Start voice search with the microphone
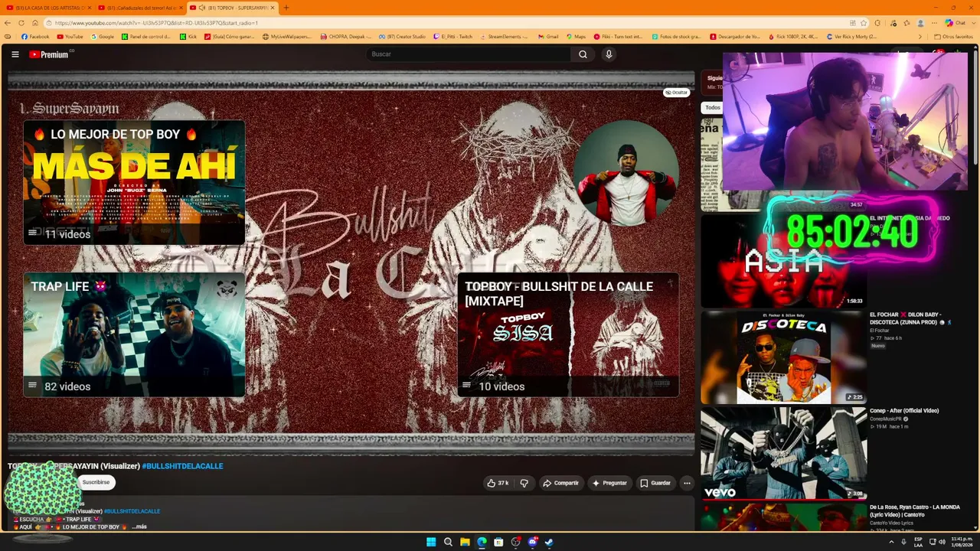Viewport: 980px width, 551px height. (x=609, y=54)
